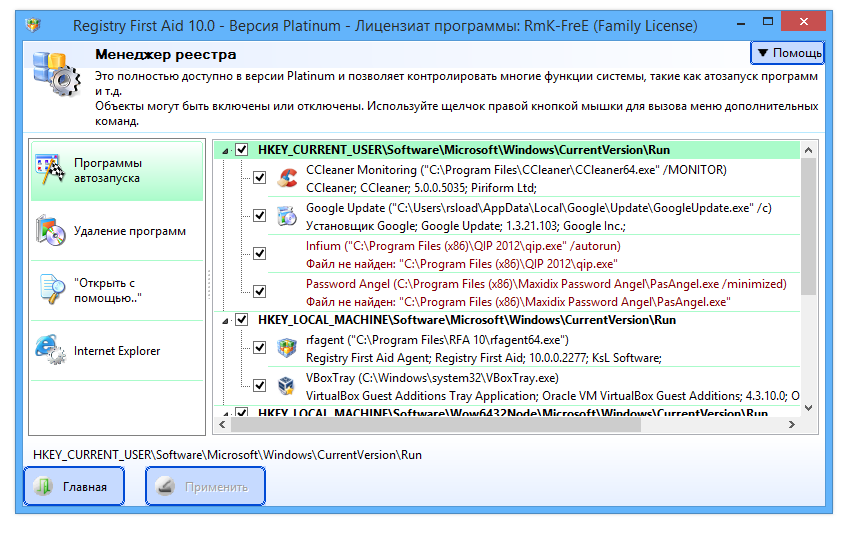Click the 'VirtualBox Guest Additions Tray Application' line
The height and width of the screenshot is (541, 849).
click(x=552, y=396)
